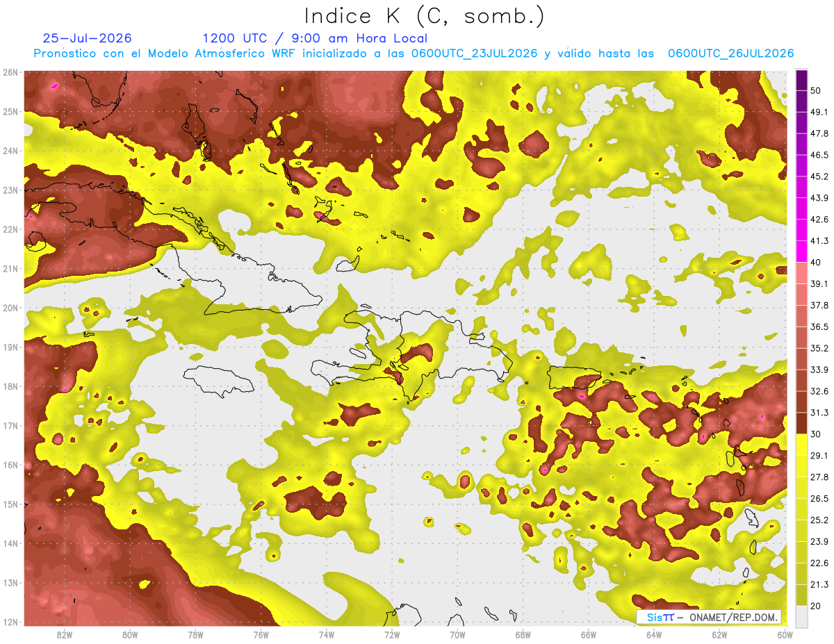
Task: Click the longitude label "82W"
Action: (x=65, y=635)
